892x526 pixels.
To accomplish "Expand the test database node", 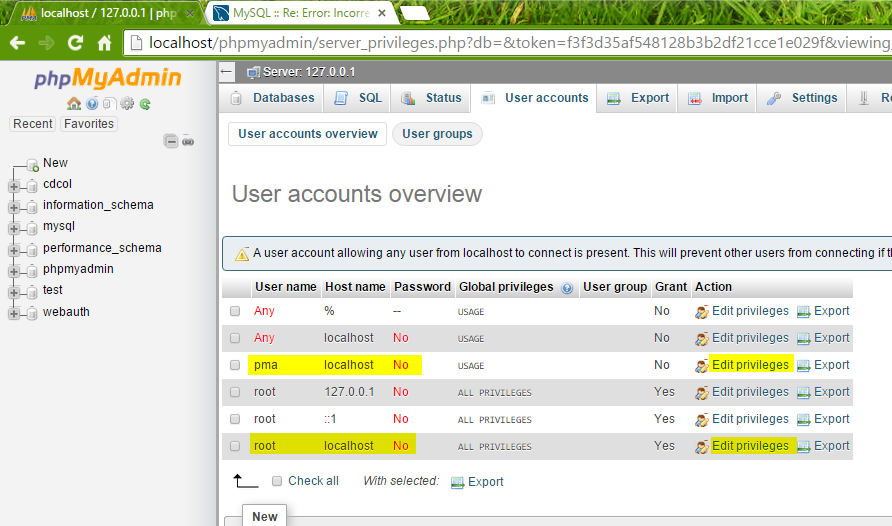I will [14, 292].
